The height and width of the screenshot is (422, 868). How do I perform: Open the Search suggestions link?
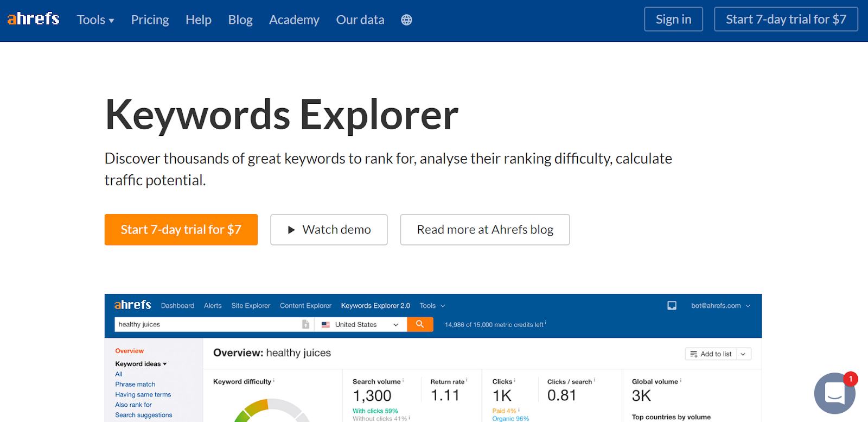[x=144, y=415]
